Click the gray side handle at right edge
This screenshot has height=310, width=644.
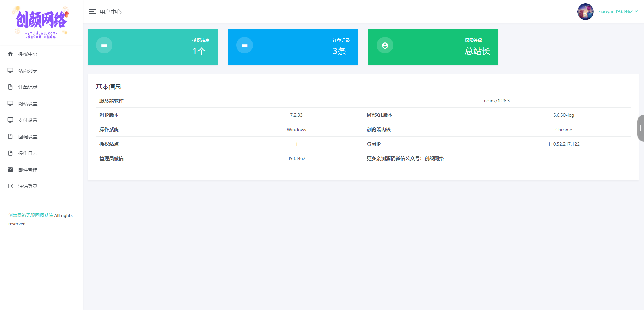click(x=641, y=128)
